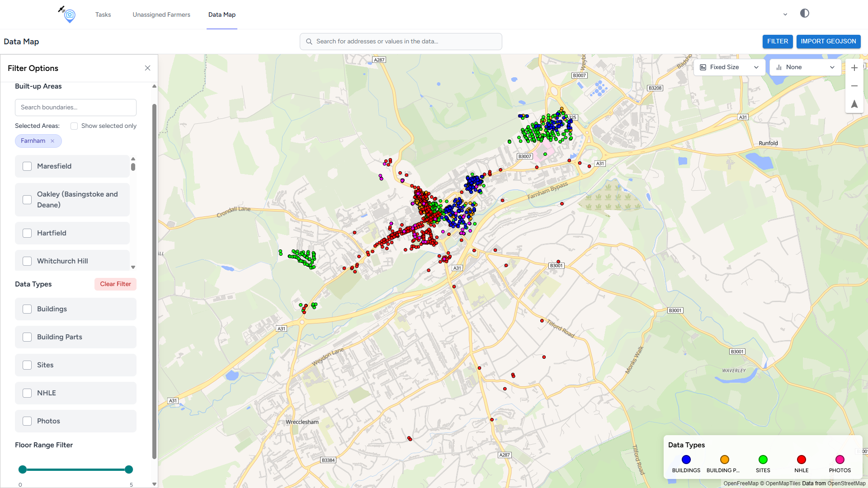
Task: Zoom out the map with minus icon
Action: tap(854, 86)
